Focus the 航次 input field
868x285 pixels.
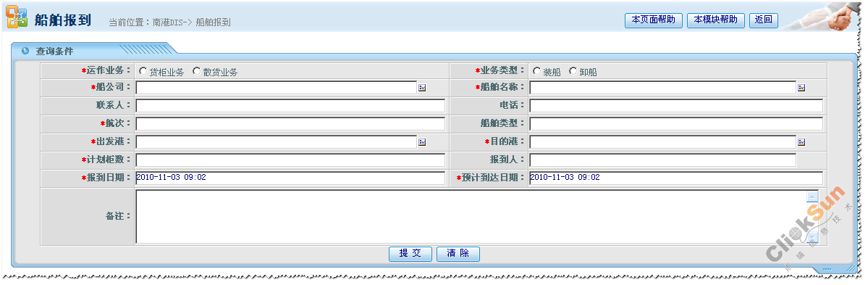(x=290, y=124)
